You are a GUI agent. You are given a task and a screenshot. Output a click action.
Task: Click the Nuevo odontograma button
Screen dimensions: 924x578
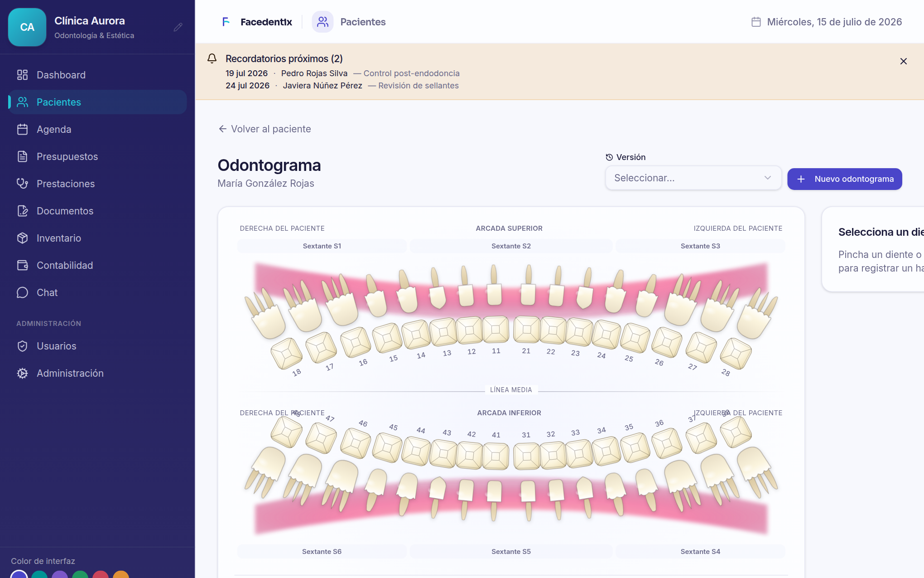pyautogui.click(x=844, y=179)
